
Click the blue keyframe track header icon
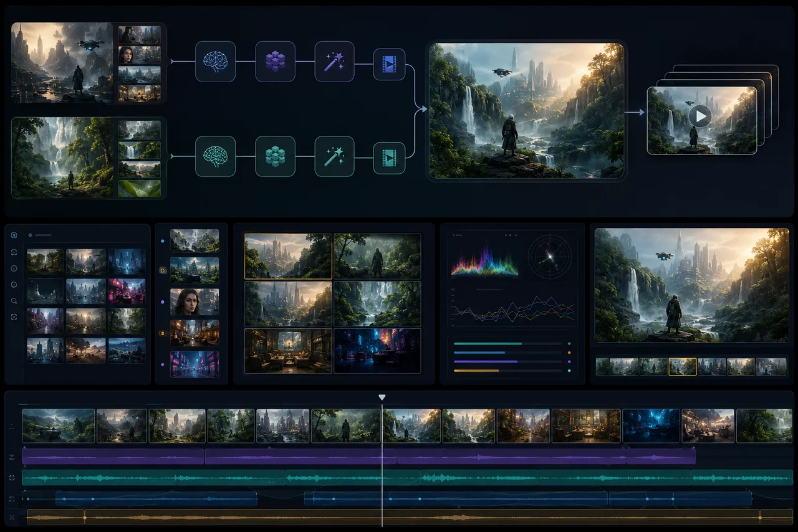click(12, 499)
